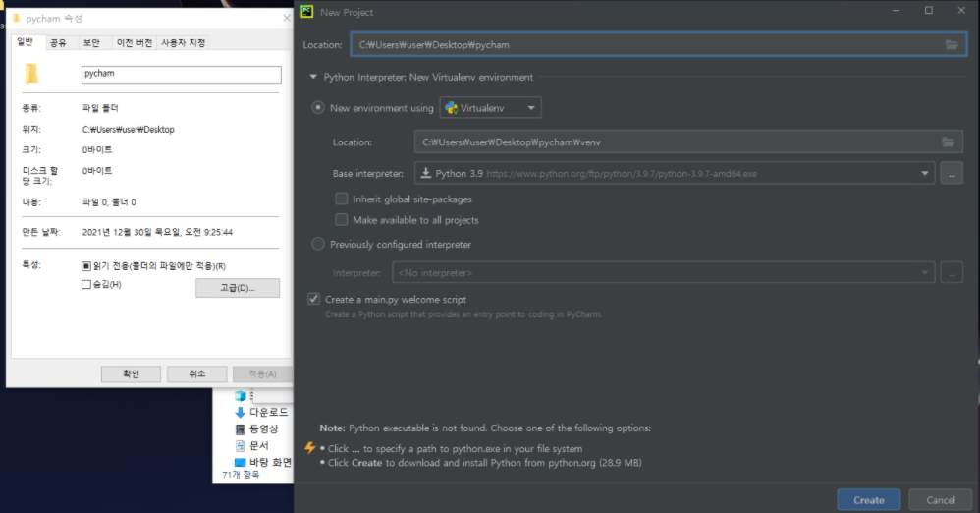Image resolution: width=980 pixels, height=513 pixels.
Task: Select 바탕 화면 in Explorer list
Action: 271,462
